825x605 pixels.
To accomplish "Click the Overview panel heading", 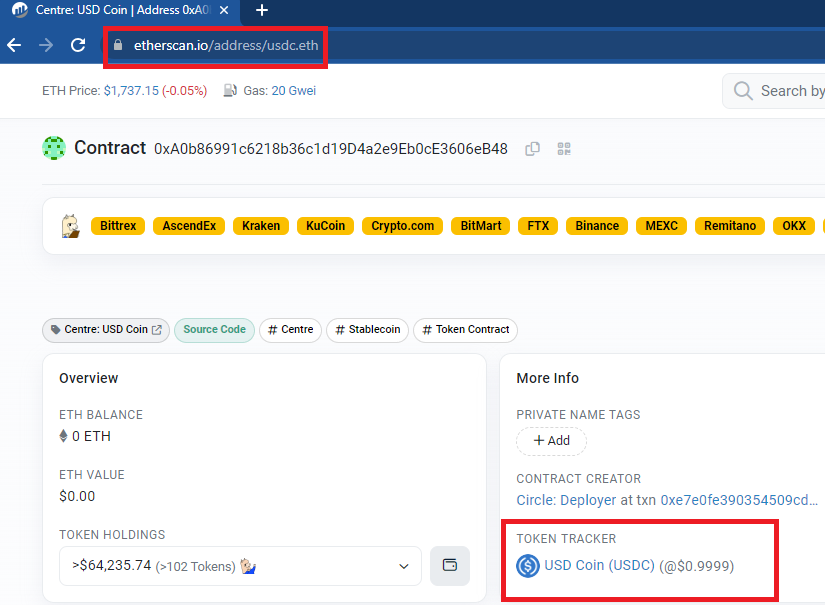I will click(88, 378).
